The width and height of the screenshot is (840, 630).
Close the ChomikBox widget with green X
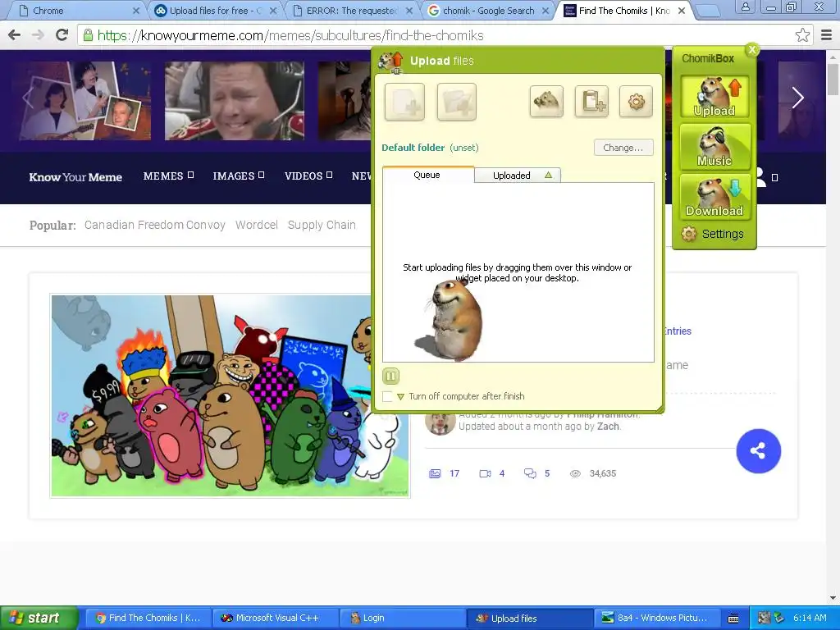point(752,50)
